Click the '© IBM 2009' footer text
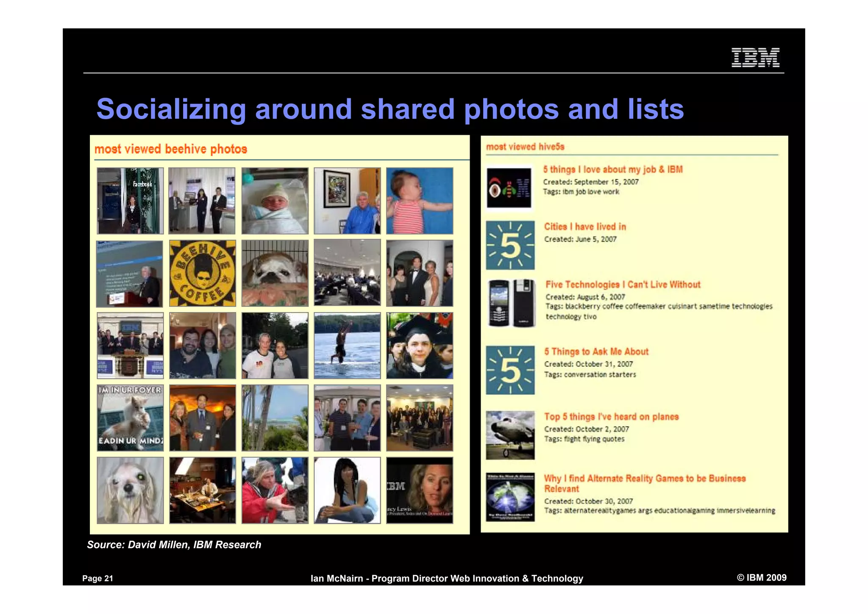The image size is (868, 614). pos(762,578)
